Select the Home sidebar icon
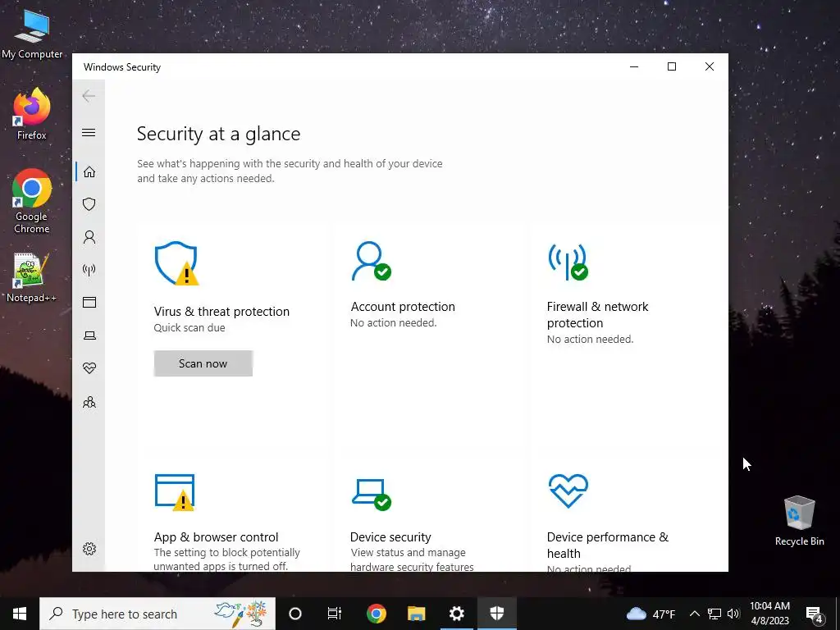 click(x=89, y=172)
